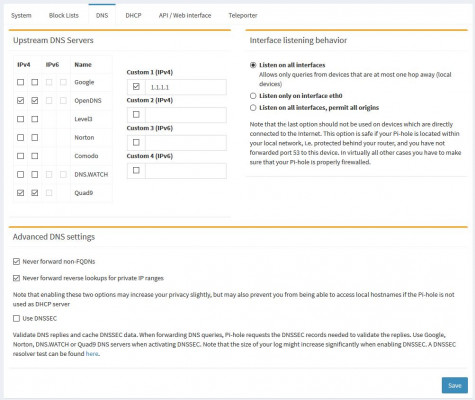Click the Comodo server name
475x400 pixels.
86,156
